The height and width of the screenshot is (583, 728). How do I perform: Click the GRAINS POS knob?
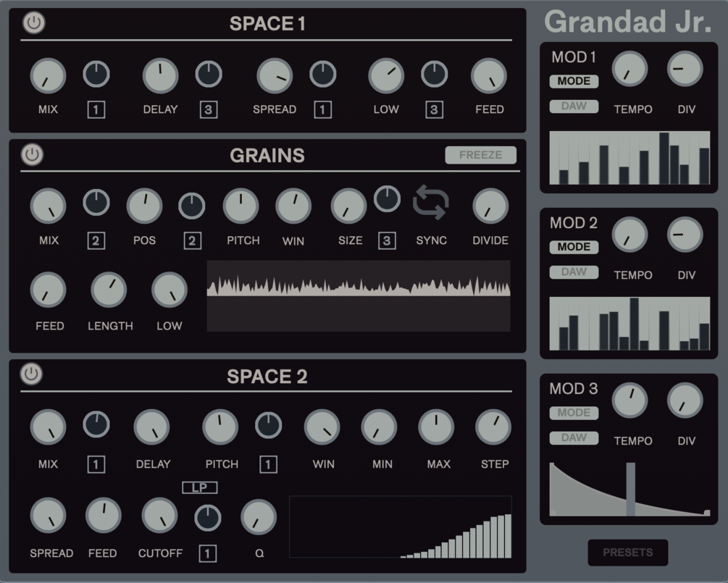click(144, 206)
